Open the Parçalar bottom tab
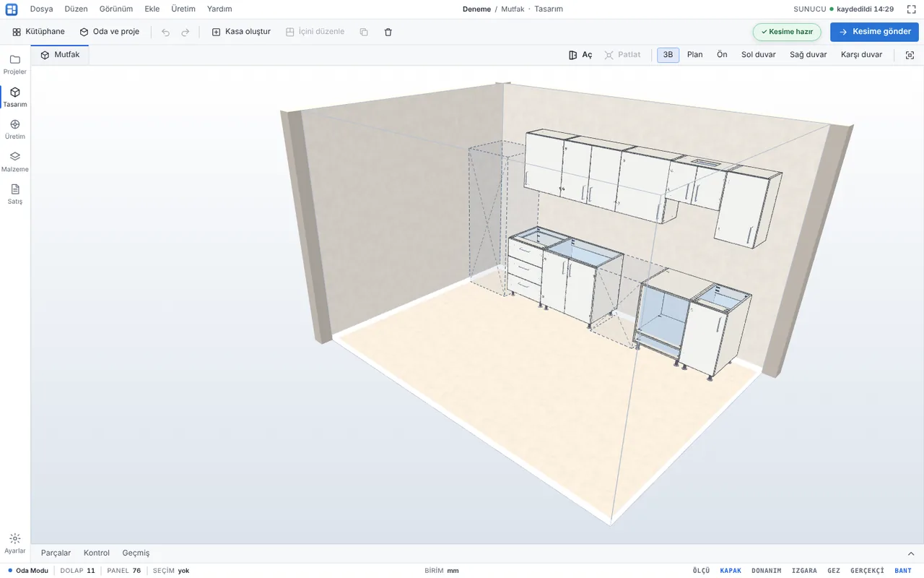924x578 pixels. coord(56,553)
